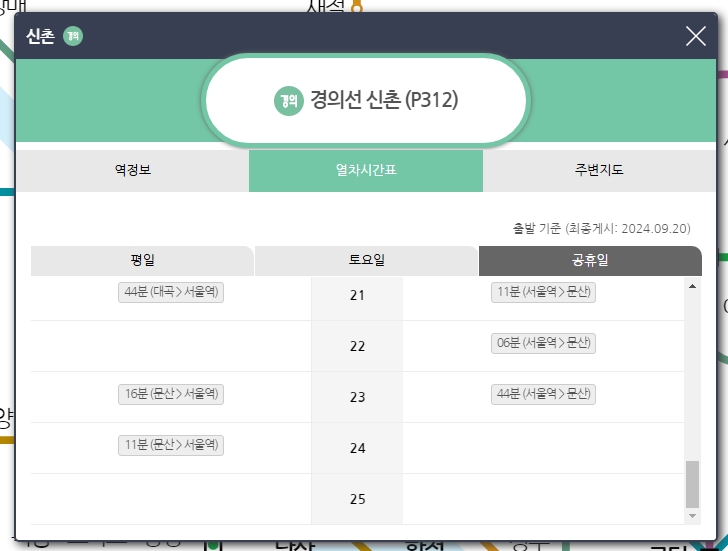The height and width of the screenshot is (551, 728).
Task: Click the timetable scrollbar thumb
Action: (x=692, y=484)
